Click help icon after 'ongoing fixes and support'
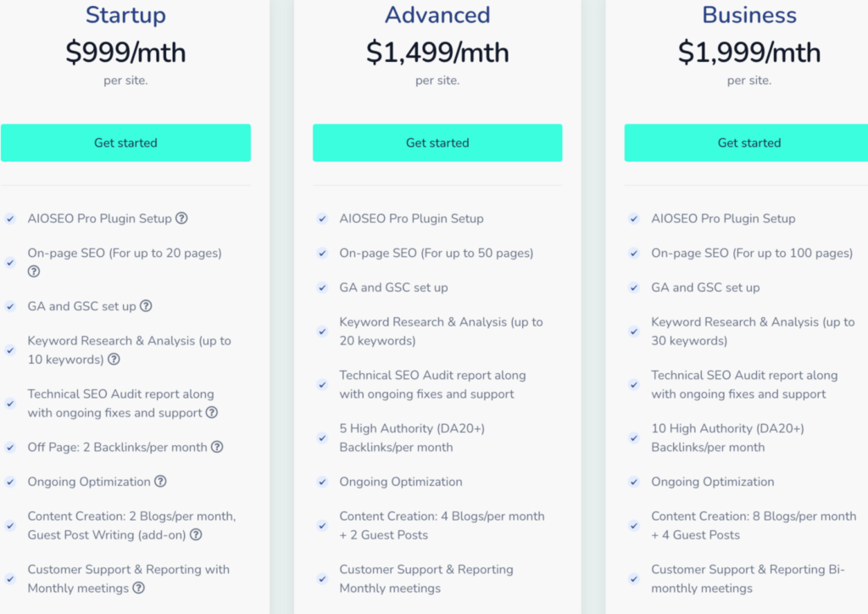 click(x=212, y=413)
